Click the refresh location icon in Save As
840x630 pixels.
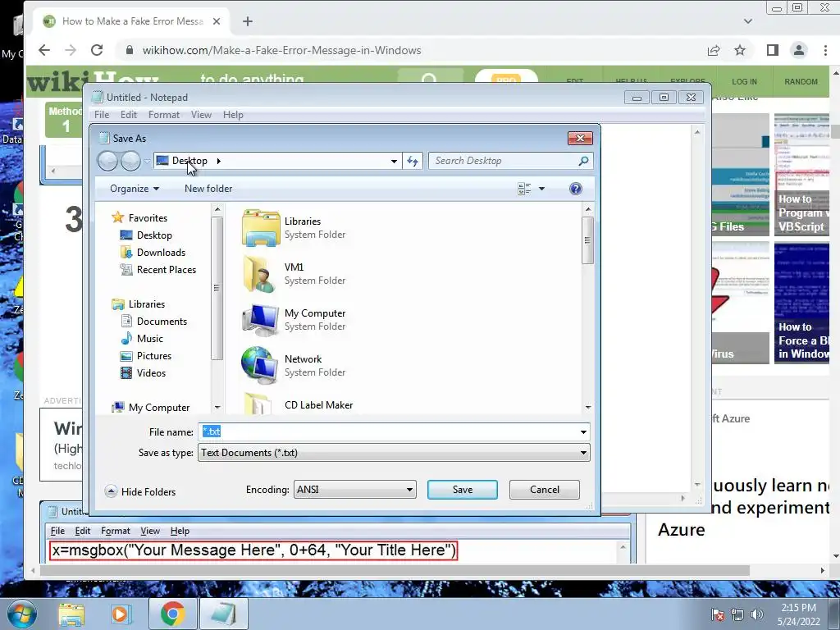413,161
